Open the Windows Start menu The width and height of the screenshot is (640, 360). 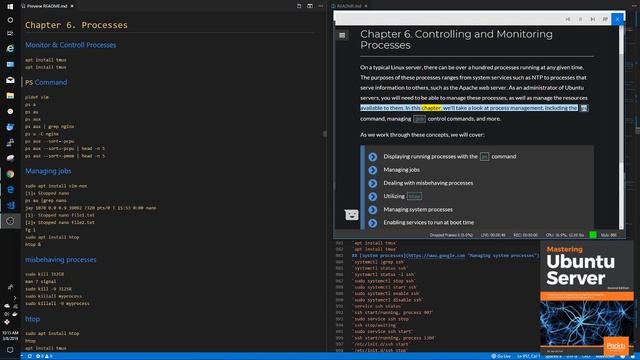coord(10,6)
